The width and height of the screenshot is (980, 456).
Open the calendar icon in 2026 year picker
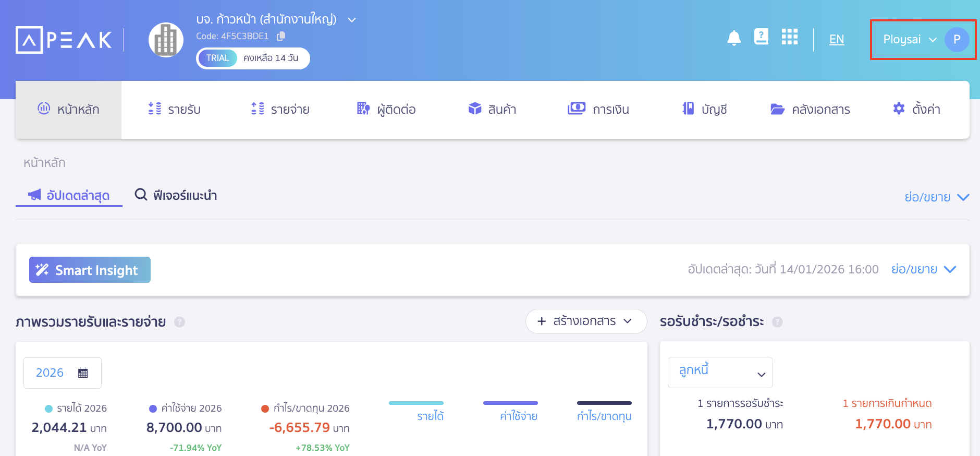[83, 373]
